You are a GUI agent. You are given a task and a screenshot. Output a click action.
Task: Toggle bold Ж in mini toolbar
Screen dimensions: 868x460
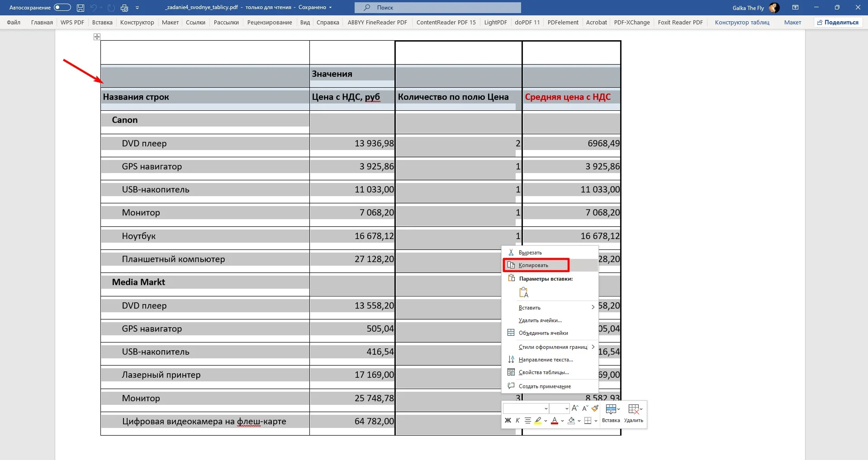click(508, 421)
